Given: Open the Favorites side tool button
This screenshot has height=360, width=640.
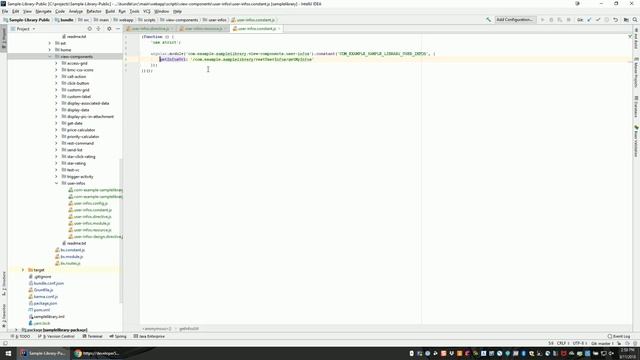Looking at the screenshot, I should 4,316.
